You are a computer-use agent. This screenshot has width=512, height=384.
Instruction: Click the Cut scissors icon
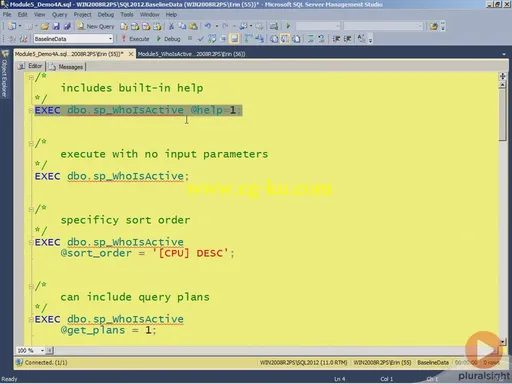click(171, 26)
